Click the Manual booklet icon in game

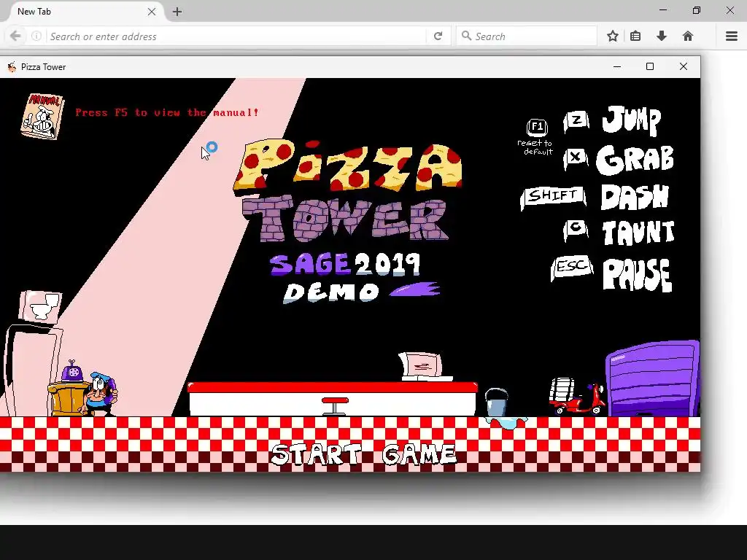42,116
